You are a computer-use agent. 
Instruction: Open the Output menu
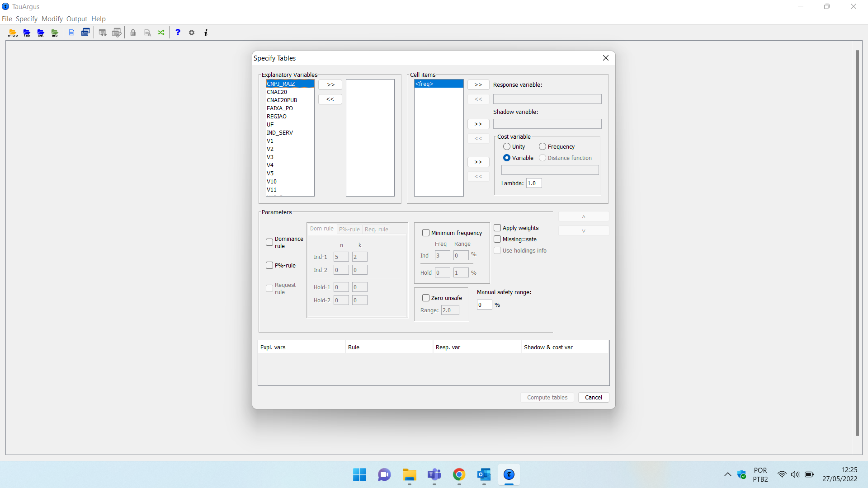[x=76, y=19]
